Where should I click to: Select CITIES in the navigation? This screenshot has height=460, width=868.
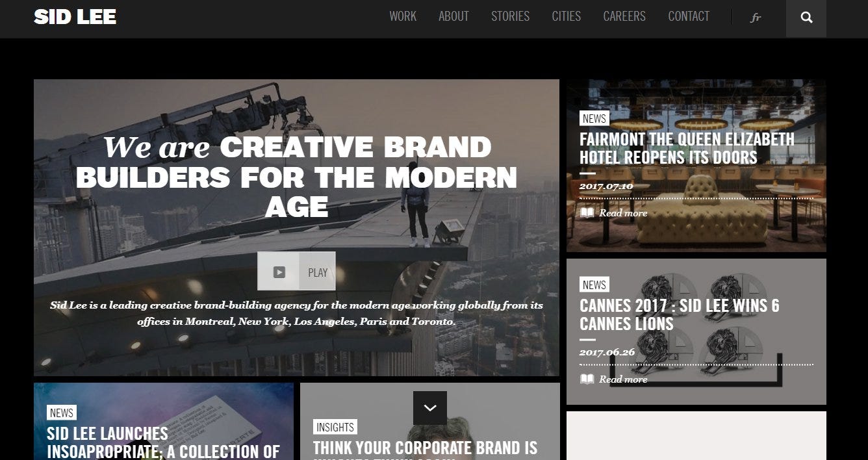point(567,16)
